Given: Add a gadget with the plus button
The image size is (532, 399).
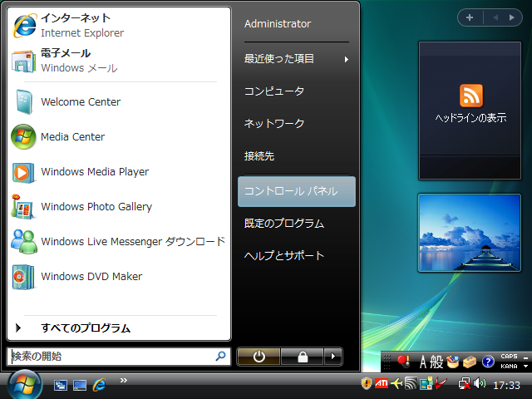Looking at the screenshot, I should (470, 17).
